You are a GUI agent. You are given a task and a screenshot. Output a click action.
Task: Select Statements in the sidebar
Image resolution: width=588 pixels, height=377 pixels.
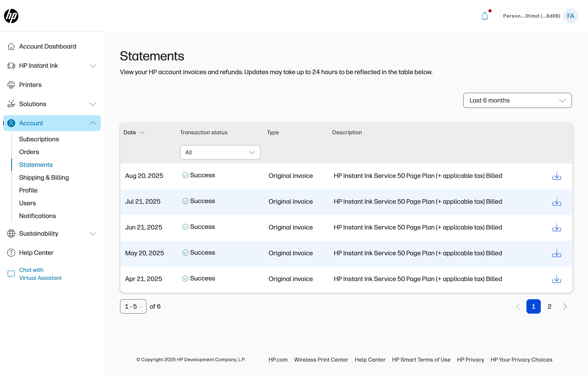pos(36,165)
